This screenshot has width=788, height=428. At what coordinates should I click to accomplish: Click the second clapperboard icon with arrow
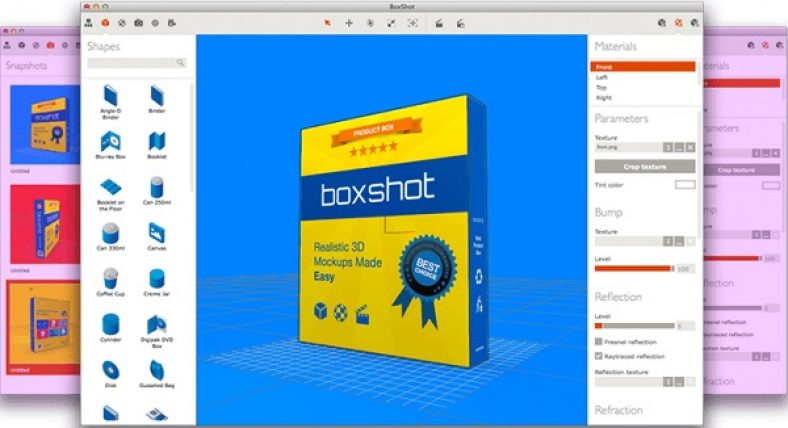pos(460,23)
